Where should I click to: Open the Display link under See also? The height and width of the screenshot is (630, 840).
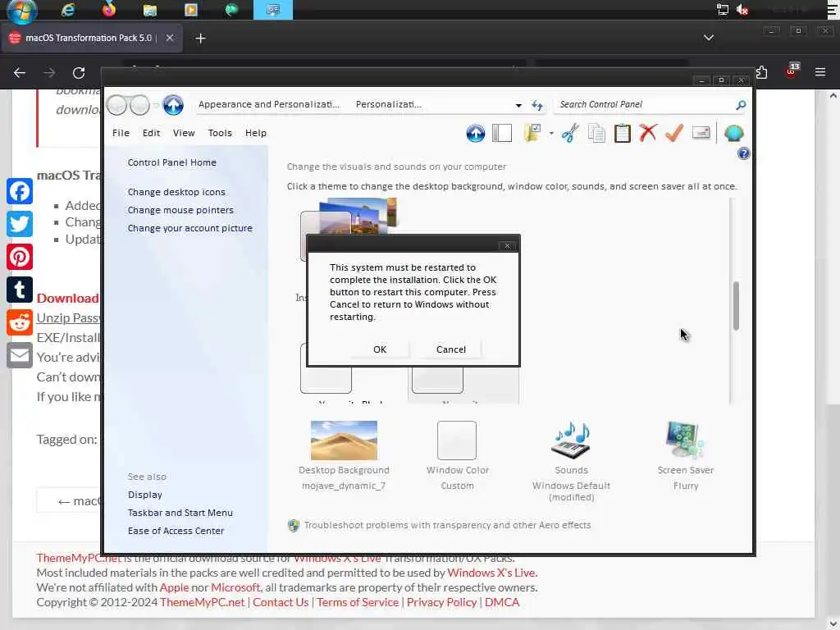pos(144,495)
